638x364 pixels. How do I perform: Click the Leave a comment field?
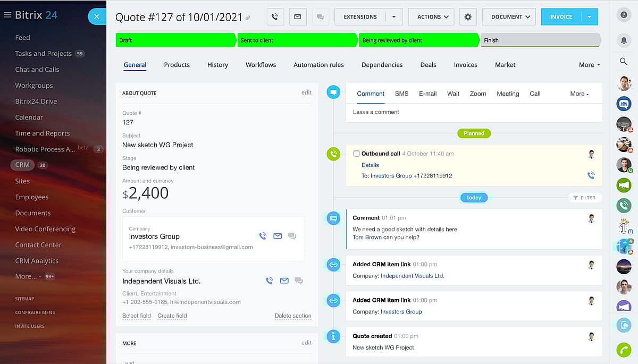(474, 112)
